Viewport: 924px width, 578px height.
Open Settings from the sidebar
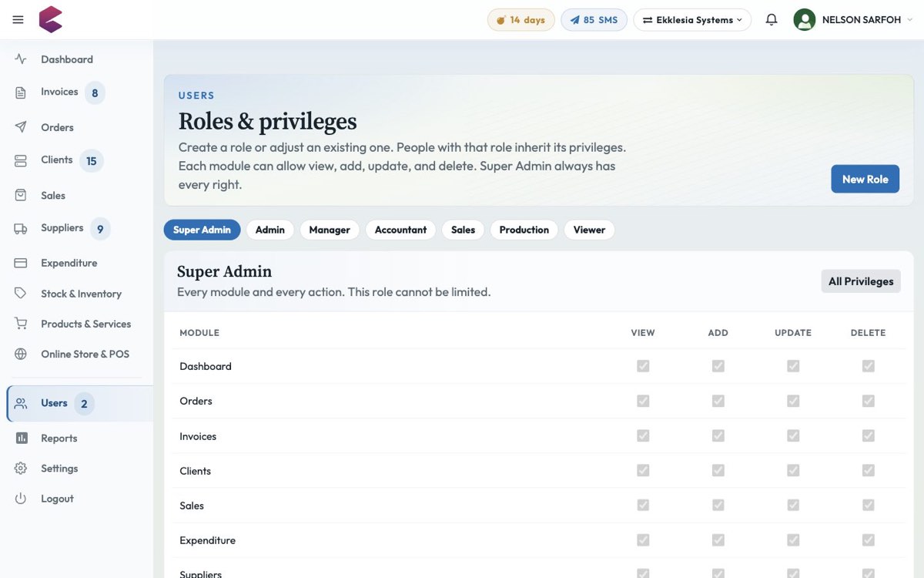click(59, 469)
